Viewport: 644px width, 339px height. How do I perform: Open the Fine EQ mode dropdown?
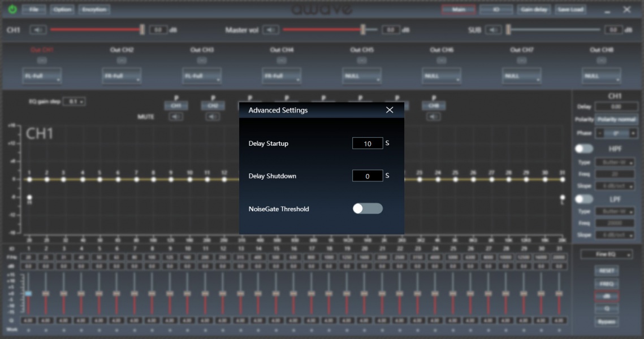coord(606,255)
